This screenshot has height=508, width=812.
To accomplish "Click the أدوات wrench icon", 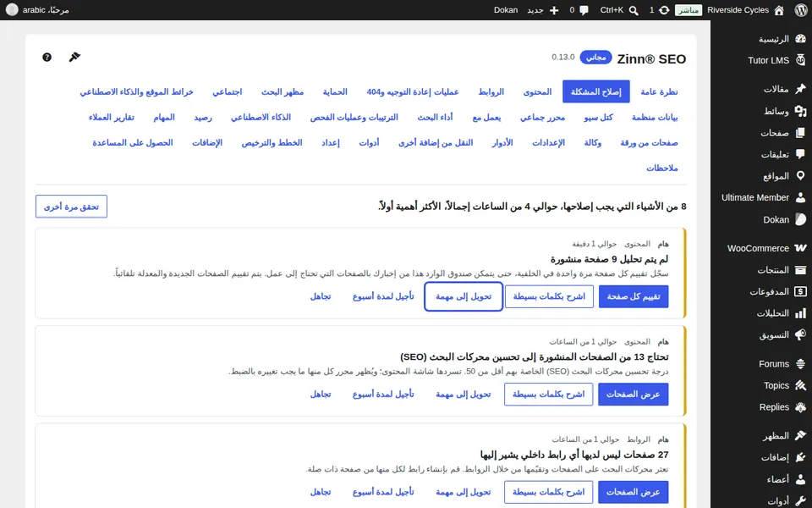I will coord(800,500).
